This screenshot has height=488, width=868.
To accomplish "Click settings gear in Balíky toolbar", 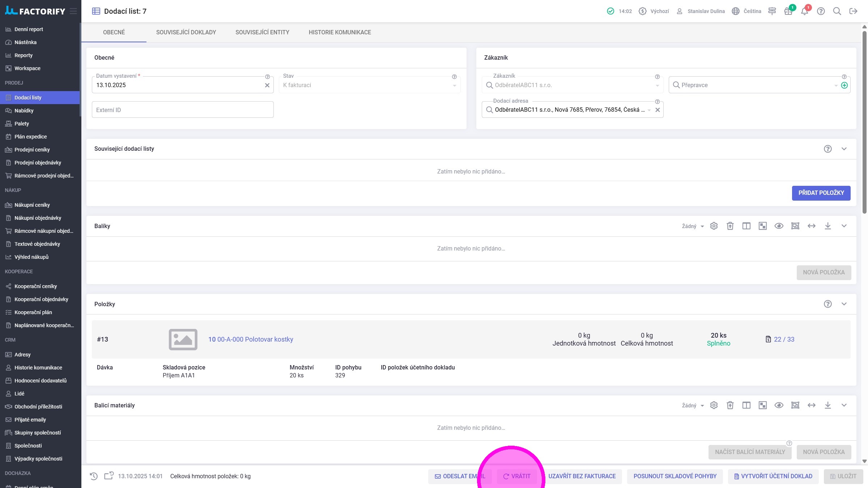I will coord(714,226).
